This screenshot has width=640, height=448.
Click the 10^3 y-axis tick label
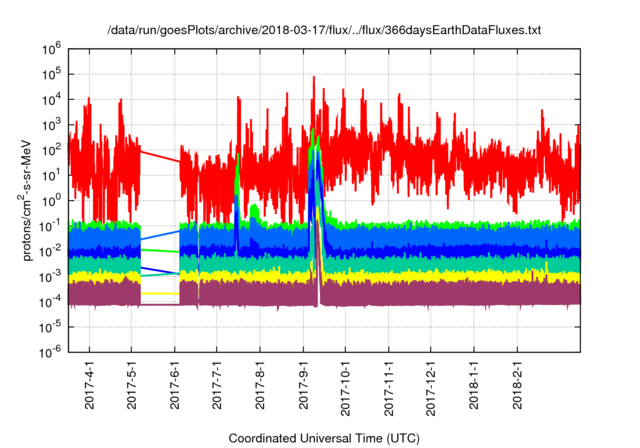[x=51, y=125]
